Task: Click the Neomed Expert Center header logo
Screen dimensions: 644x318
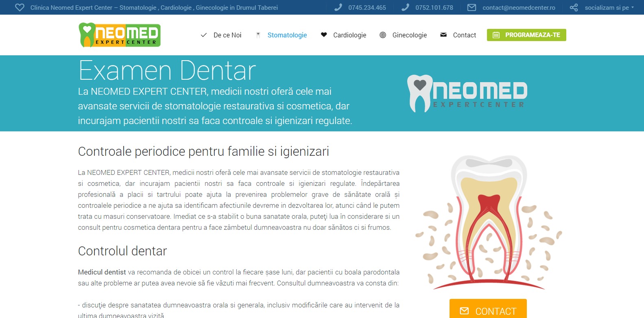Action: [120, 35]
